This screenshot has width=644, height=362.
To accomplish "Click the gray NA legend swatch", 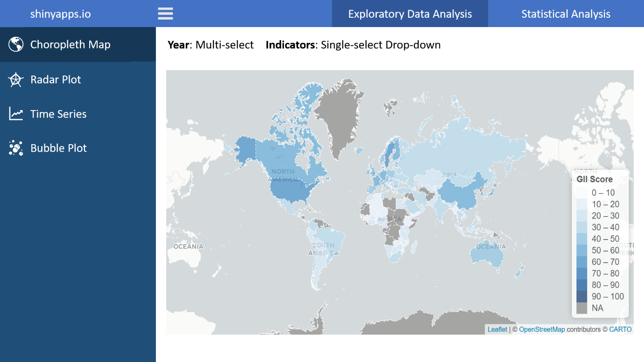I will pos(581,308).
